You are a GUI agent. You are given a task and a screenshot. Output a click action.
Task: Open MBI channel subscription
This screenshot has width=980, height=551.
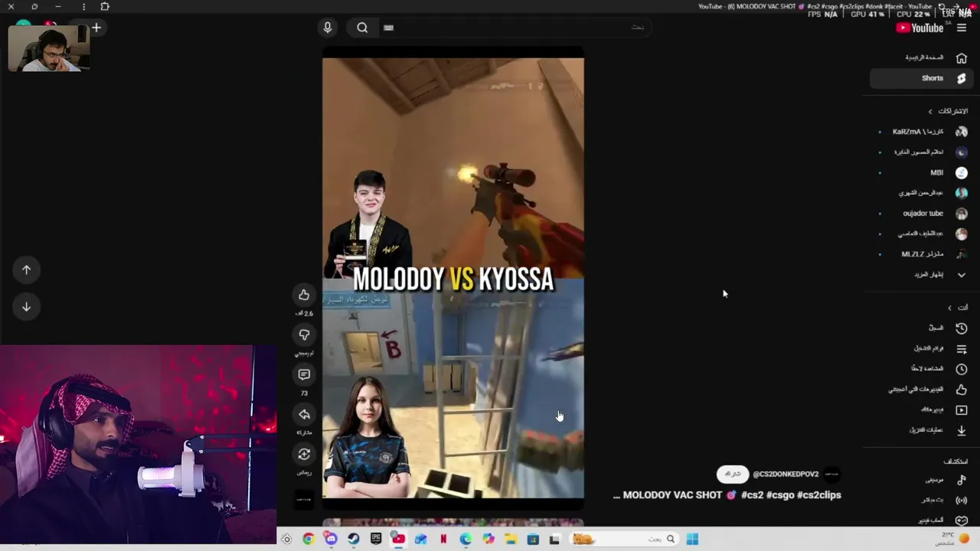click(x=923, y=173)
